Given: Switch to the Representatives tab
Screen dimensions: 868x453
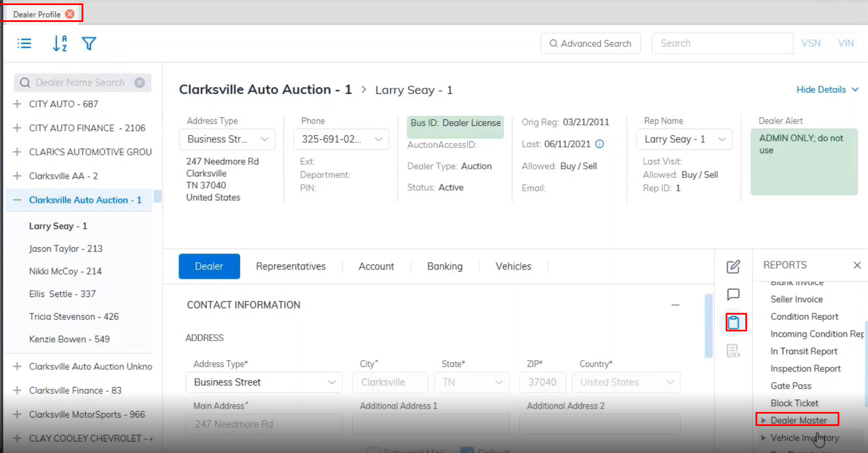Looking at the screenshot, I should (x=290, y=267).
